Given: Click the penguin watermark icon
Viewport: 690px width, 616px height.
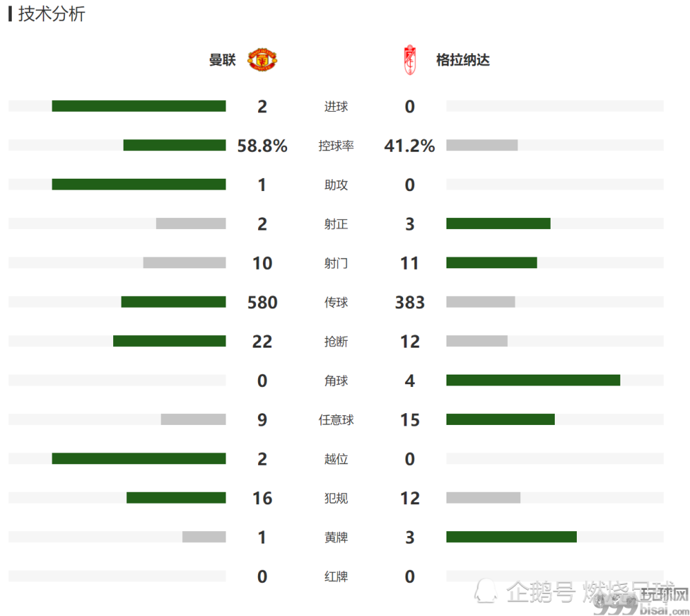Looking at the screenshot, I should click(x=486, y=590).
